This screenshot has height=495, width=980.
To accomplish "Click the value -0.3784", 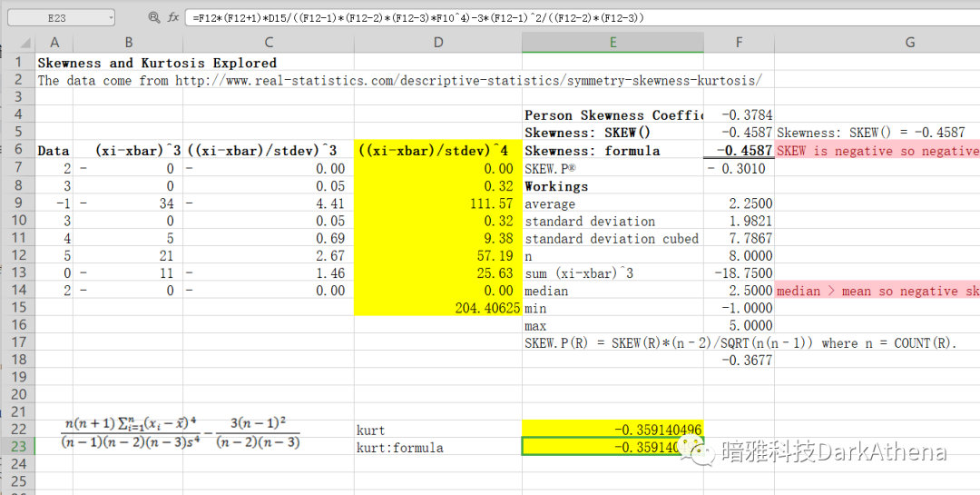I will pyautogui.click(x=747, y=115).
